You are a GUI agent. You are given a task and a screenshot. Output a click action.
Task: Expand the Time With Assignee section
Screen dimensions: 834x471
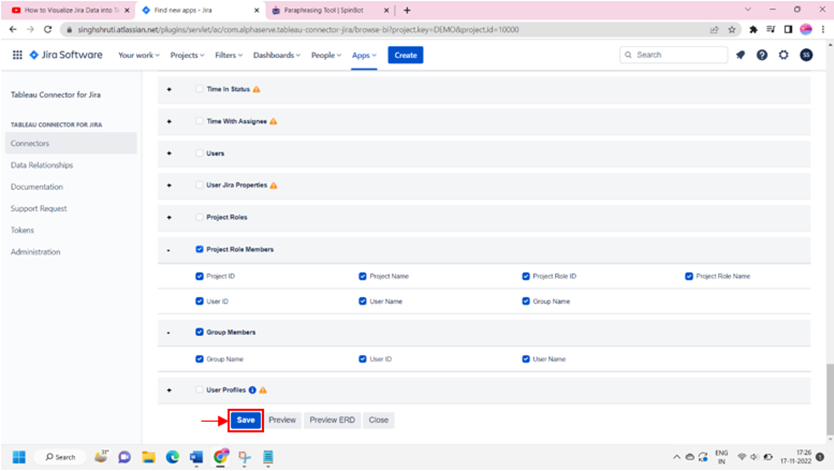(169, 121)
